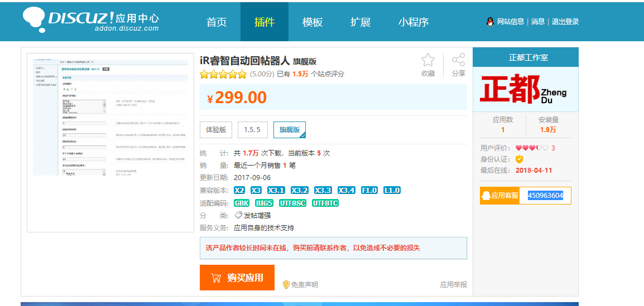This screenshot has width=644, height=306.
Task: Click the UTF8TC encoding badge
Action: (x=325, y=203)
